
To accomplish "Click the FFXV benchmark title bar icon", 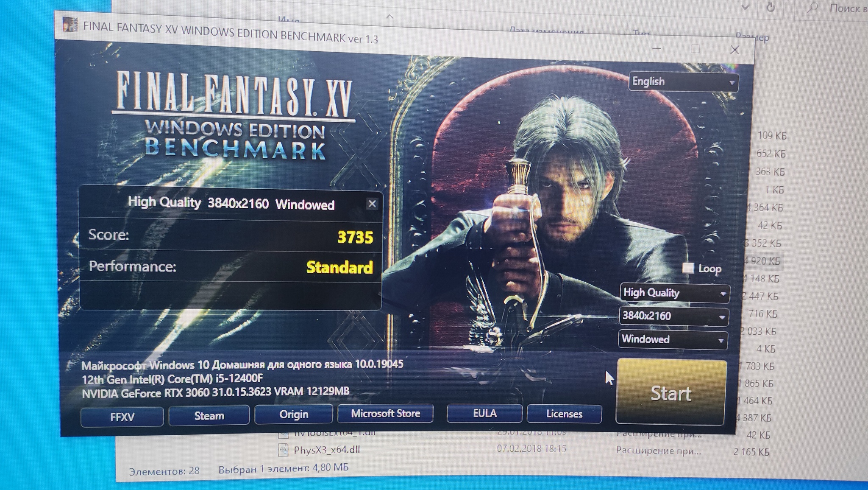I will coord(70,24).
